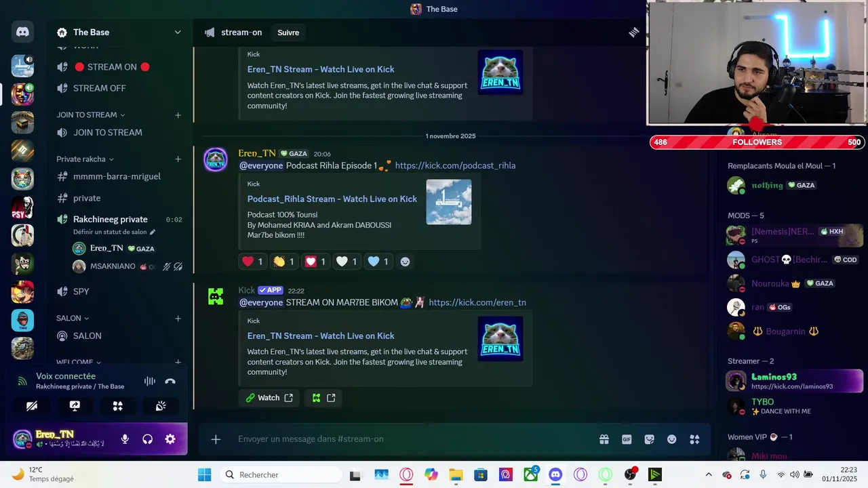Image resolution: width=868 pixels, height=488 pixels.
Task: Click green Kick app button beside Watch
Action: [x=323, y=398]
